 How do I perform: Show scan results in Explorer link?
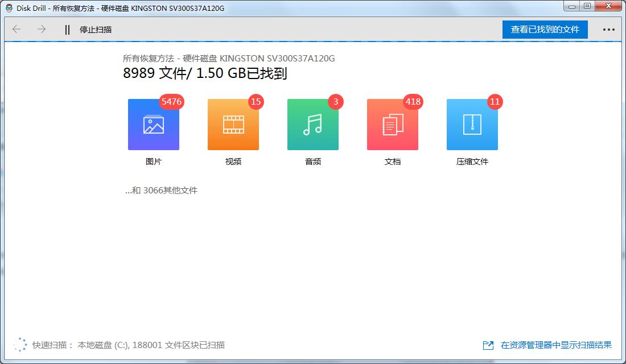pos(556,345)
